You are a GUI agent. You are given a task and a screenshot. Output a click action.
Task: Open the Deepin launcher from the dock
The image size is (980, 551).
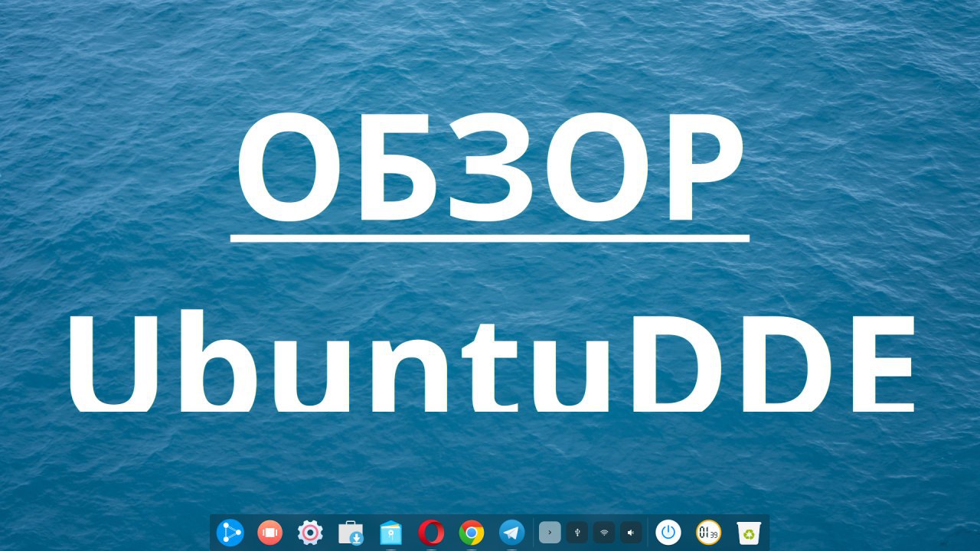coord(230,532)
